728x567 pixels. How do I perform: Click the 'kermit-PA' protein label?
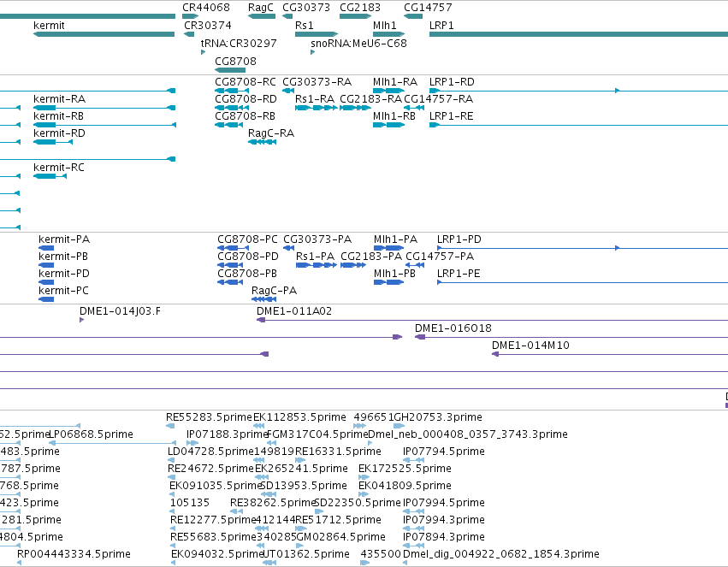tap(64, 239)
